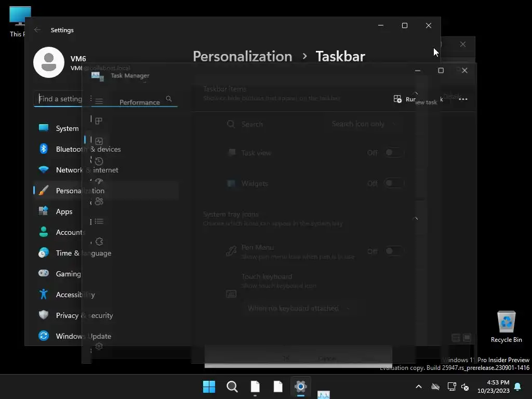This screenshot has height=399, width=532.
Task: Click the Settings gear on the taskbar
Action: 301,387
